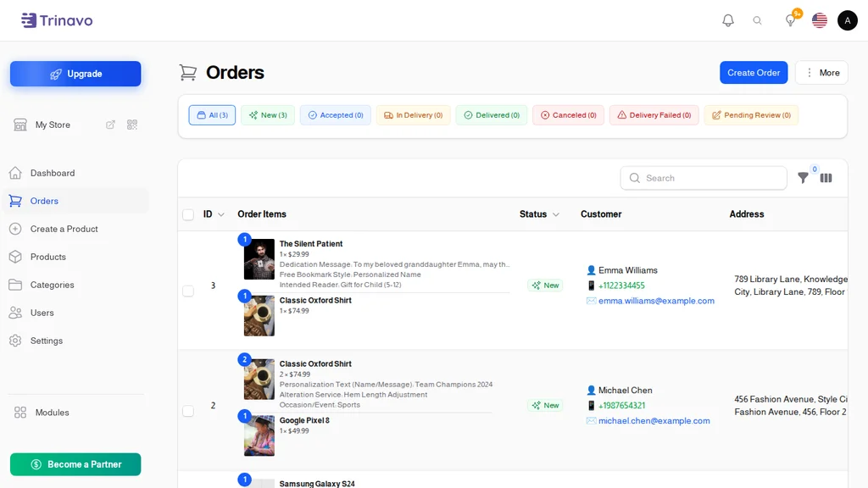Viewport: 868px width, 488px height.
Task: Go to Dashboard in the sidebar
Action: pyautogui.click(x=75, y=173)
